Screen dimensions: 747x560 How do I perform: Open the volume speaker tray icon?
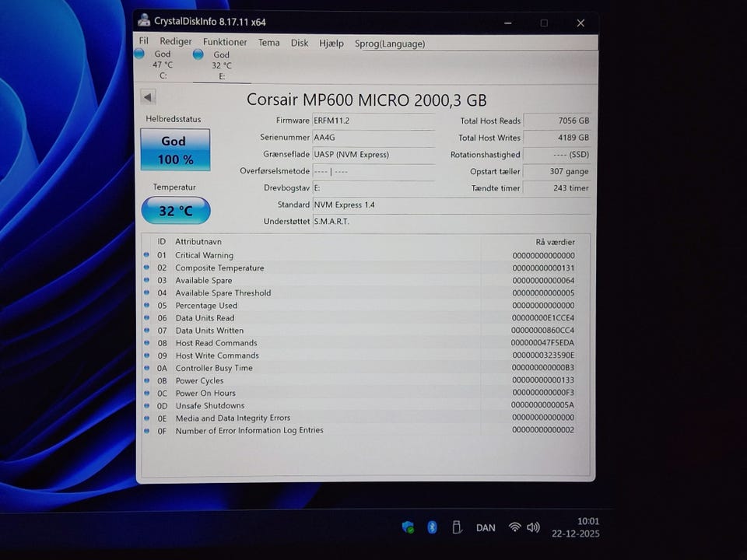533,527
